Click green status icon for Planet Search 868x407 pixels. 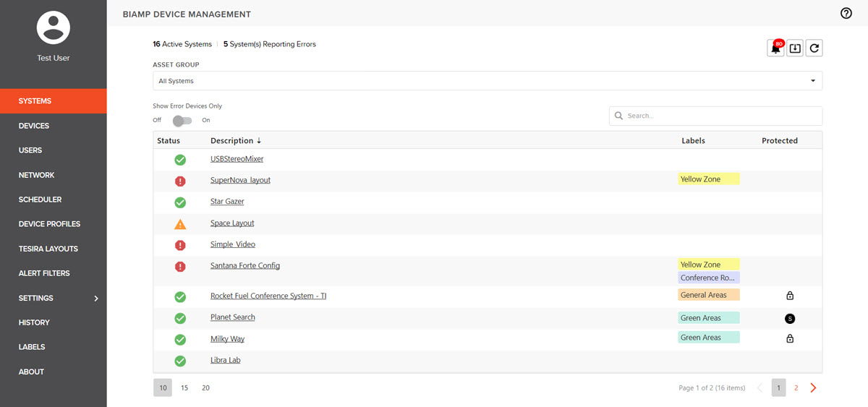click(180, 318)
